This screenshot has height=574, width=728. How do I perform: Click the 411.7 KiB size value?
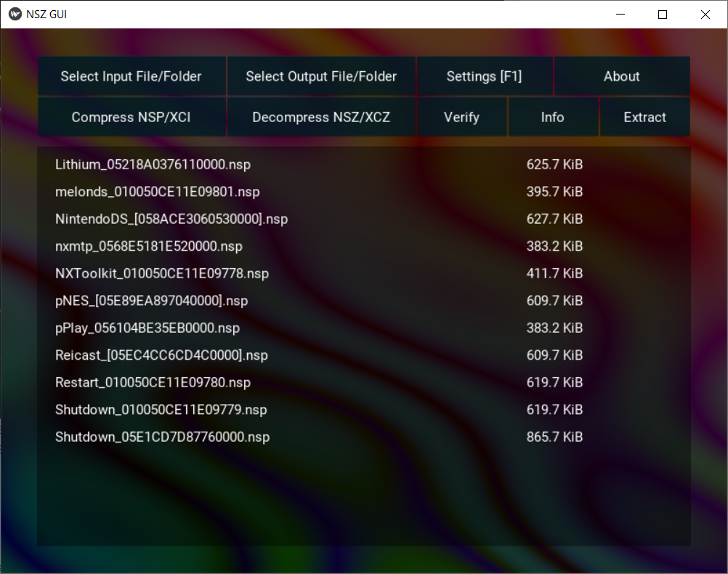(554, 273)
